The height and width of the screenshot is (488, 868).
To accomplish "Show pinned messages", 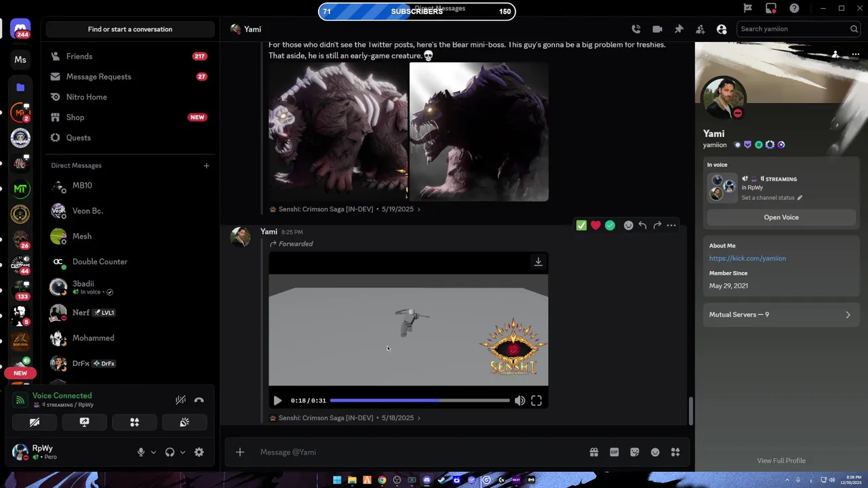I will click(679, 29).
